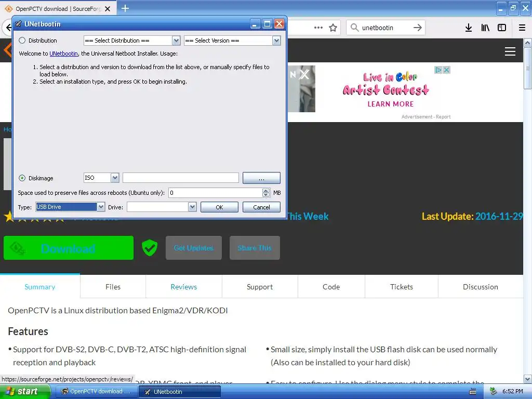Click the browse (...) button for disk image

click(261, 178)
